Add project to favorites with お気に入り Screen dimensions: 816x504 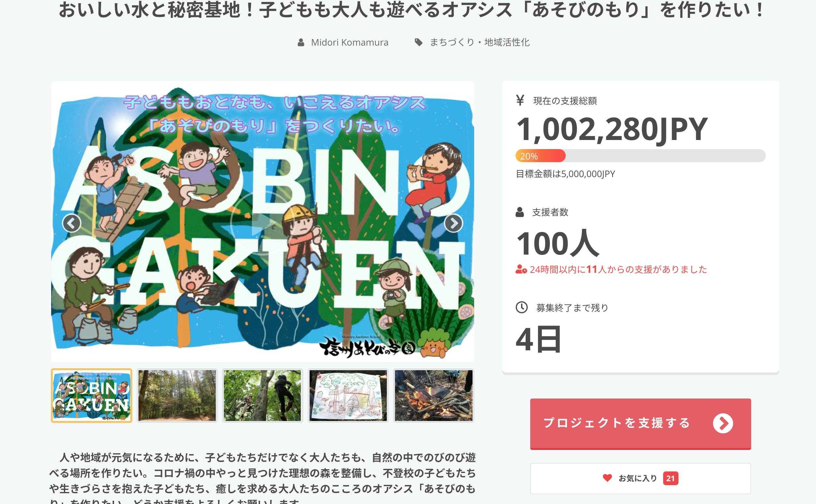pos(641,478)
